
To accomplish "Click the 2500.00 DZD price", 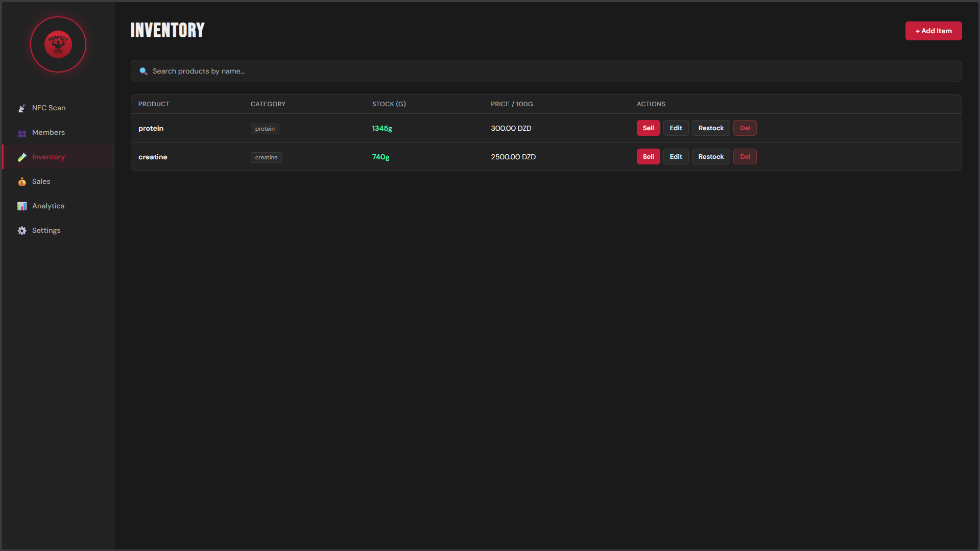I will (x=513, y=157).
